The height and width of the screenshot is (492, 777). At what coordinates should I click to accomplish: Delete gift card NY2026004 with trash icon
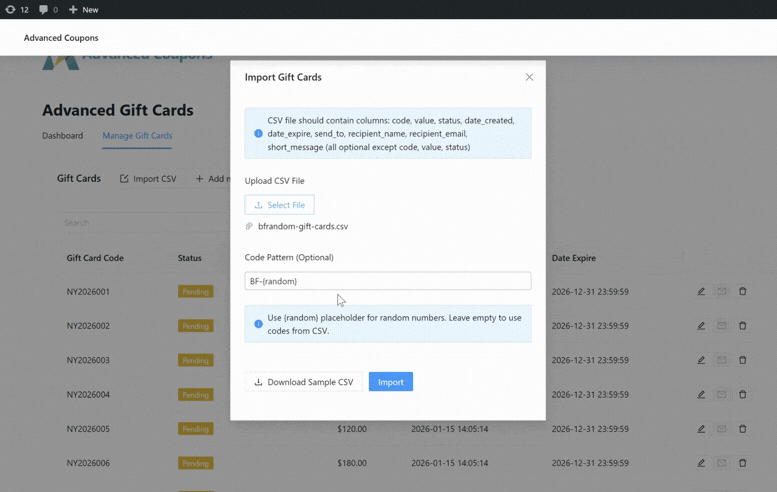coord(742,395)
